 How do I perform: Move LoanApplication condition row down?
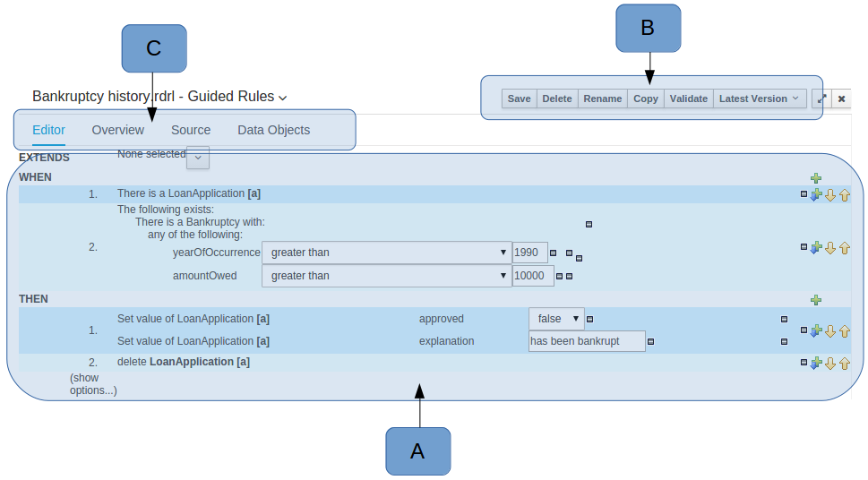tap(829, 195)
